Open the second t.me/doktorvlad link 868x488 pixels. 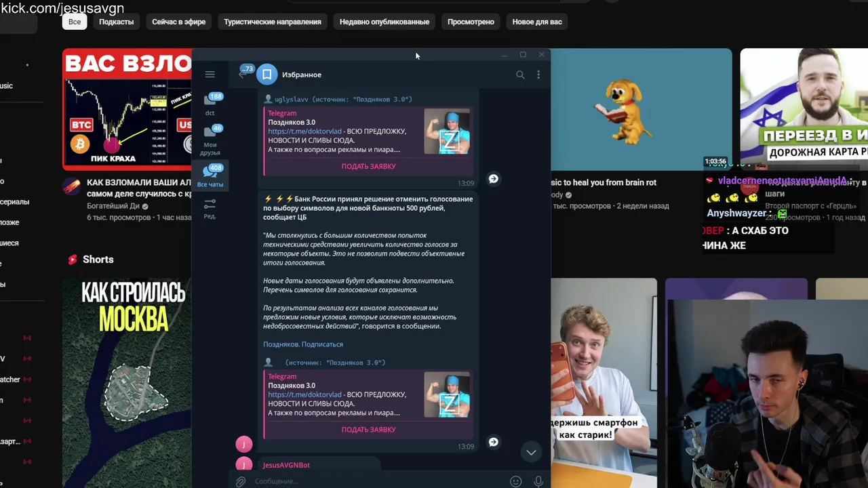tap(304, 394)
